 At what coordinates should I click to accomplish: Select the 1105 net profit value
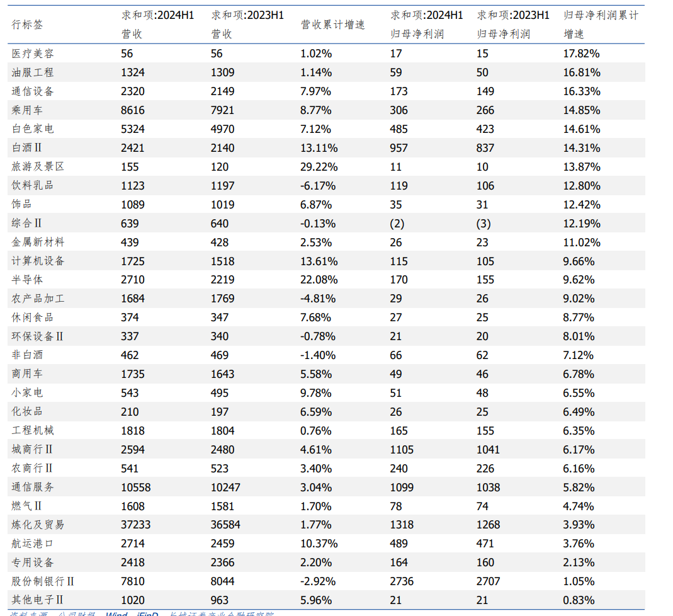pos(402,450)
